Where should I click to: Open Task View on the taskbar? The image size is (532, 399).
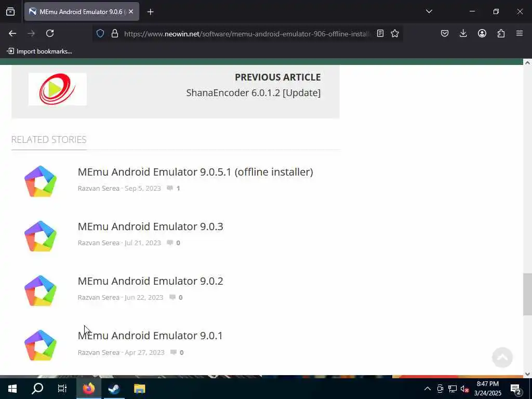click(x=62, y=389)
